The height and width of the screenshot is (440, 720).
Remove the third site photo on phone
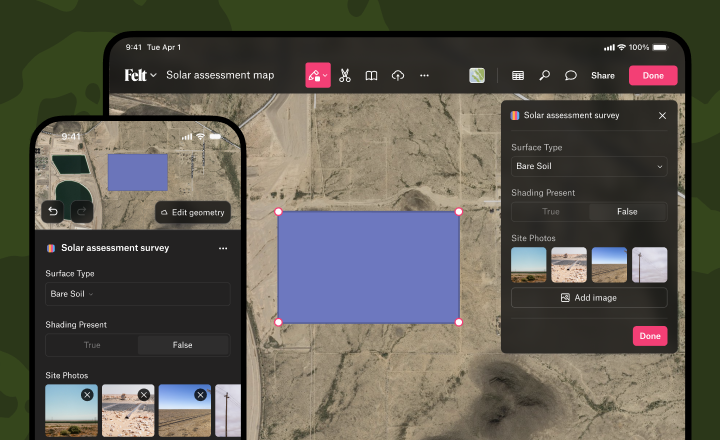[200, 395]
